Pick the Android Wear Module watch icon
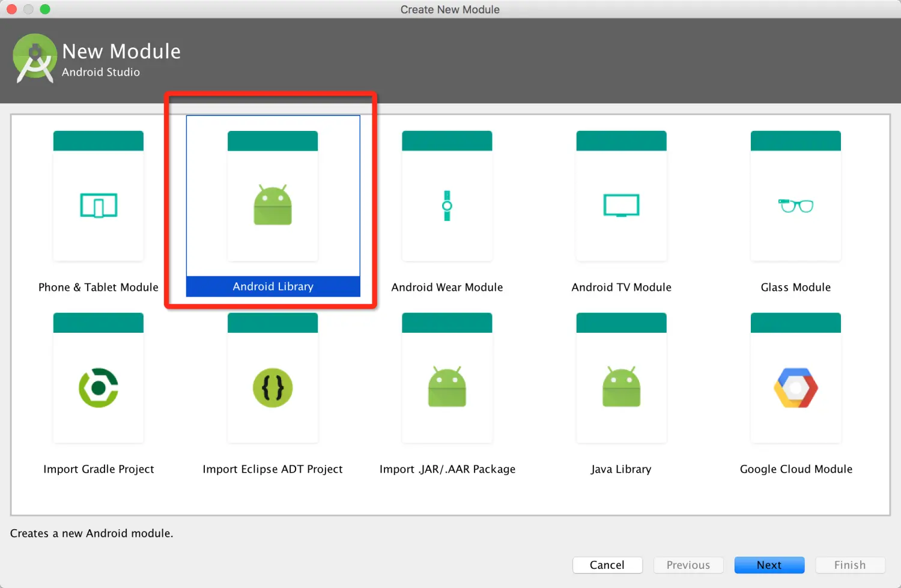901x588 pixels. click(447, 206)
